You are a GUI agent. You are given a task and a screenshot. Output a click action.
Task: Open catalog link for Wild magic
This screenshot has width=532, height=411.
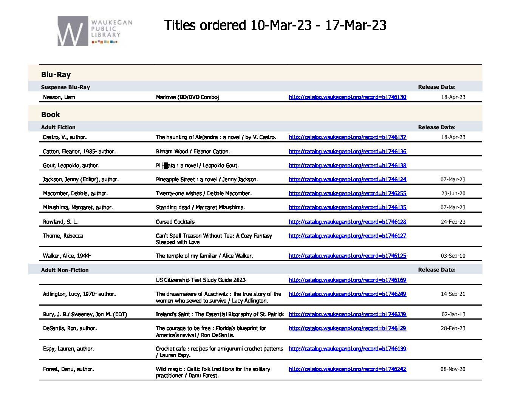click(x=347, y=369)
